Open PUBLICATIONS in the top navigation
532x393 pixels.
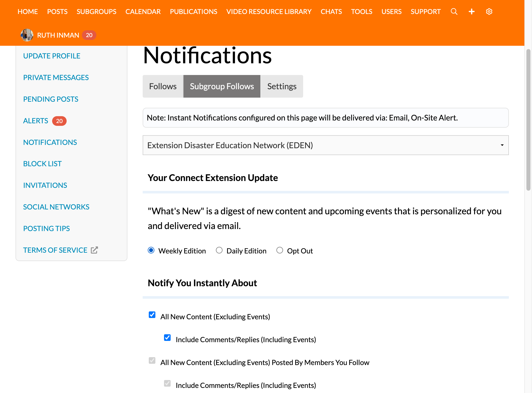point(194,12)
